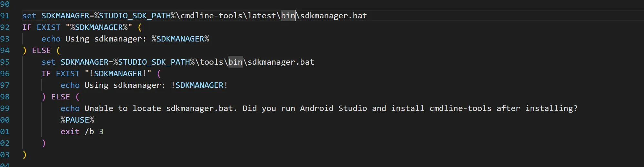Place cursor in 'sdkmanager.bat' on line 91
This screenshot has width=644, height=167.
334,16
